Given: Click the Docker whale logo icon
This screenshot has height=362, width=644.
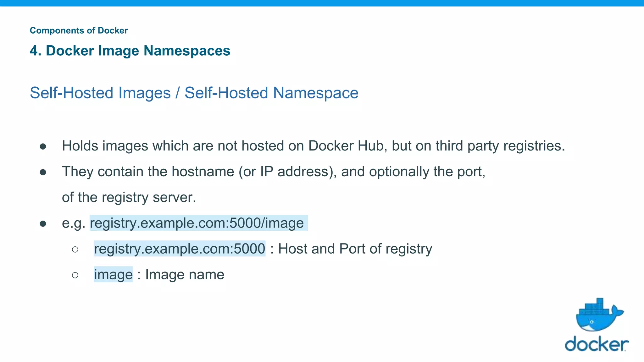Looking at the screenshot, I should (x=599, y=315).
